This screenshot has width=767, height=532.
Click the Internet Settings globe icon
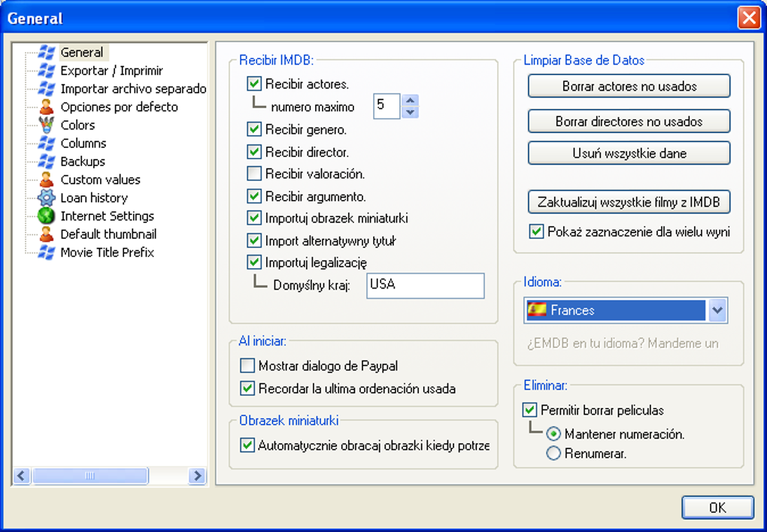click(x=47, y=216)
